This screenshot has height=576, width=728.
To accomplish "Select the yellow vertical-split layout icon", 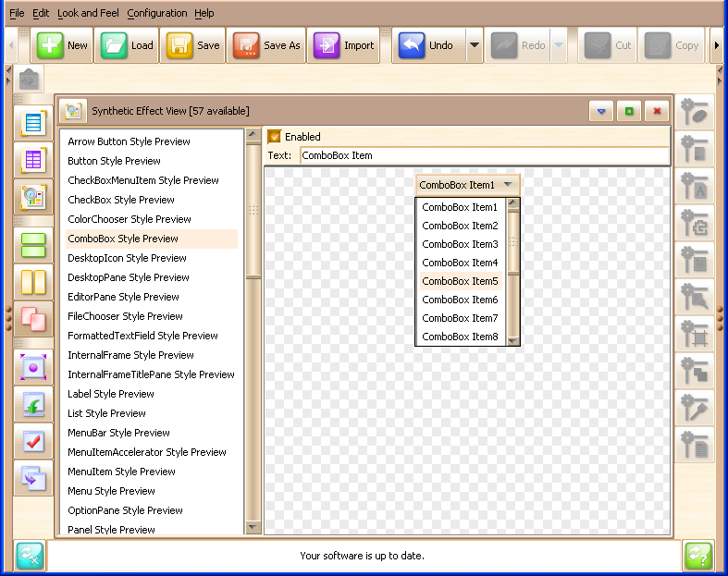I will [x=33, y=282].
